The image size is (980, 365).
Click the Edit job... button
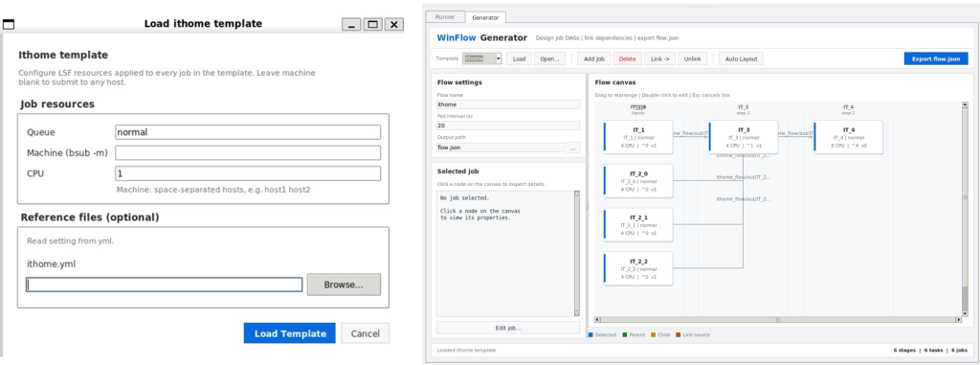tap(508, 328)
